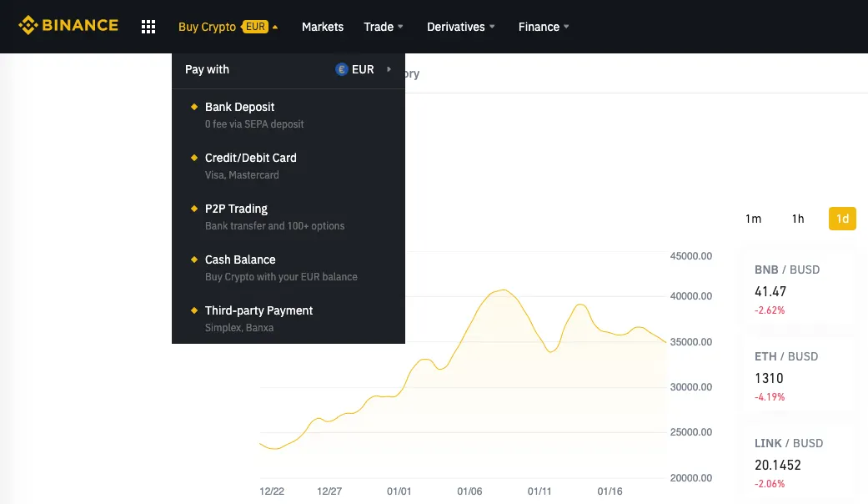Screen dimensions: 868x504
Task: Collapse the Buy Crypto EUR menu
Action: 228,27
